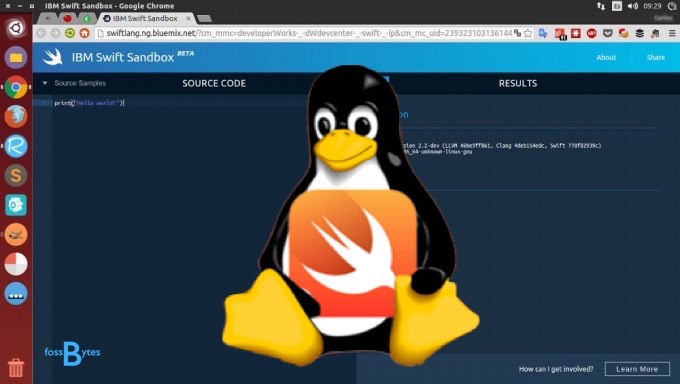
Task: Click the translate page icon in the address bar
Action: click(x=517, y=33)
